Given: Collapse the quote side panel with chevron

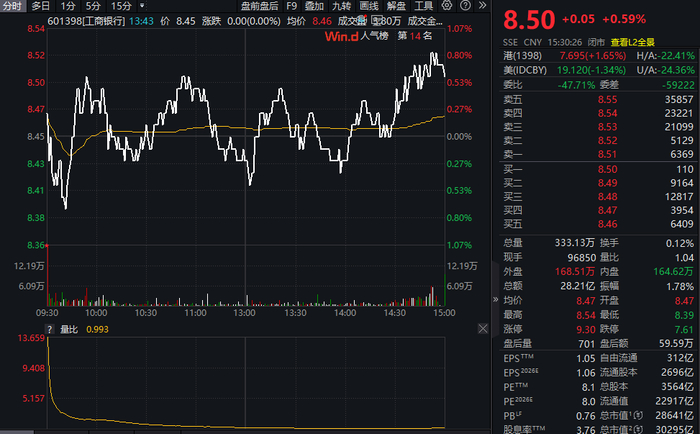Looking at the screenshot, I should click(x=495, y=300).
